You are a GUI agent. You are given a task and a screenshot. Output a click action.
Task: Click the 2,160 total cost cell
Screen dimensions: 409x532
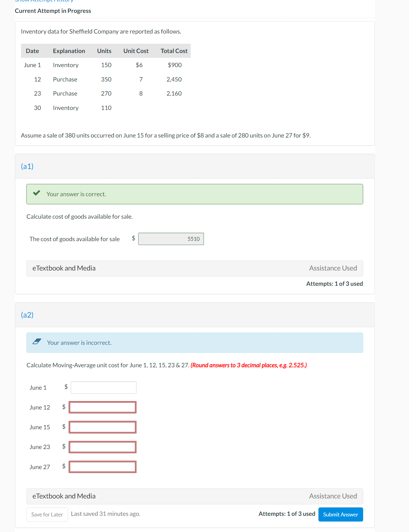click(174, 93)
